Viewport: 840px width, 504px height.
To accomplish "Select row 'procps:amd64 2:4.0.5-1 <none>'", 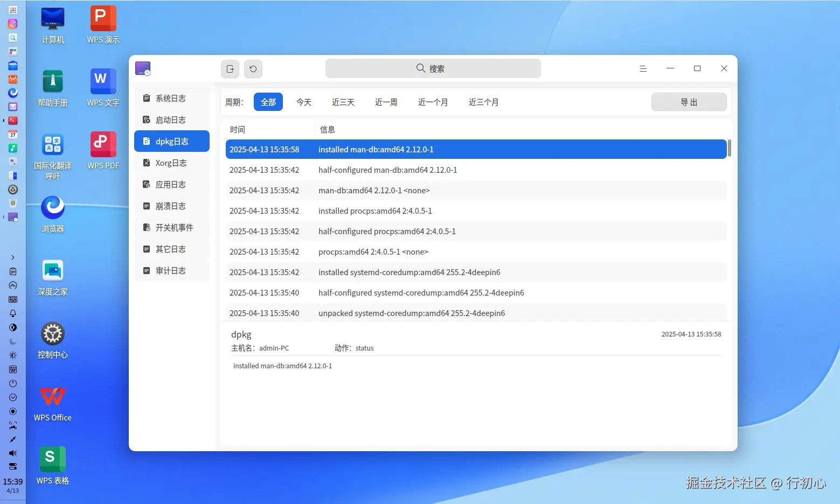I will coord(476,252).
